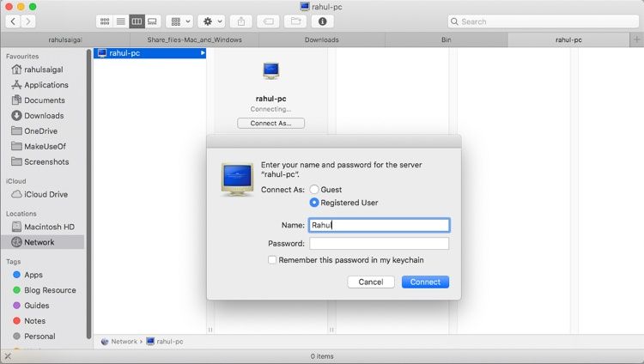Select gallery view in toolbar

(152, 21)
